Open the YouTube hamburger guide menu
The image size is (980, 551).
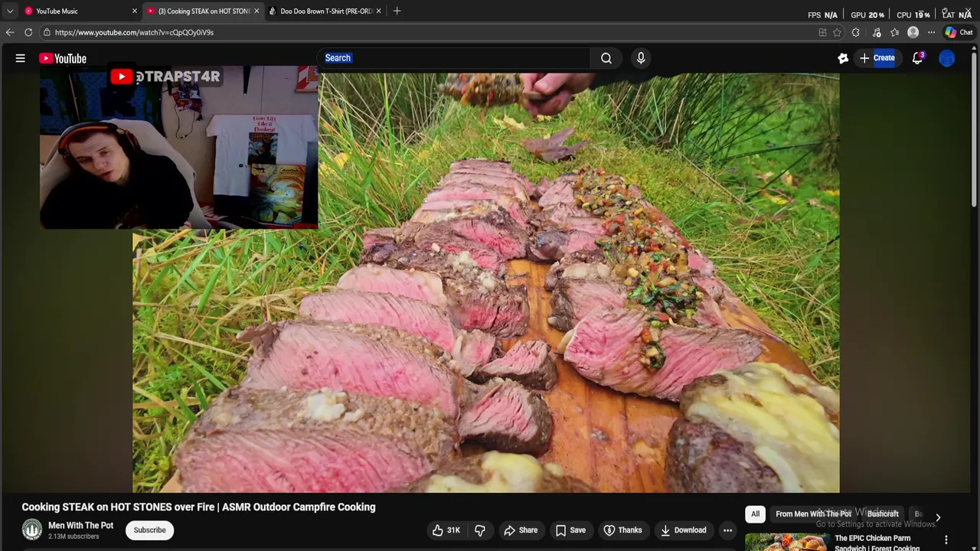point(21,58)
